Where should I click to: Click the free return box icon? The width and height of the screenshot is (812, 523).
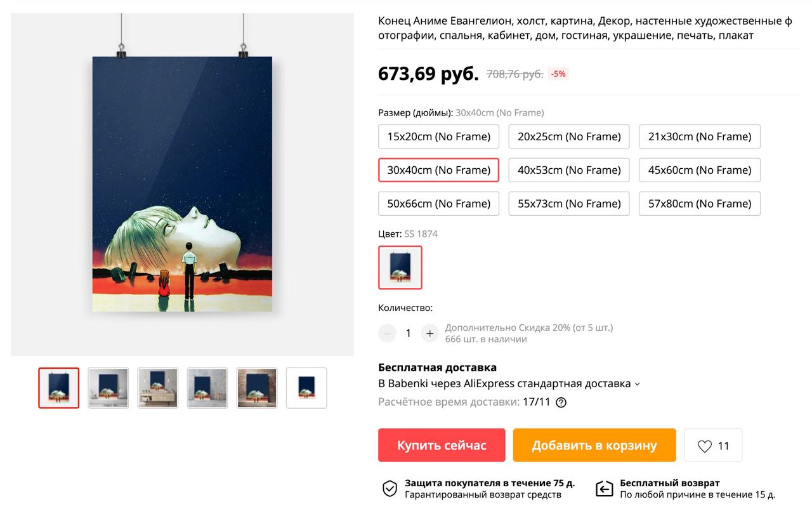click(x=605, y=489)
